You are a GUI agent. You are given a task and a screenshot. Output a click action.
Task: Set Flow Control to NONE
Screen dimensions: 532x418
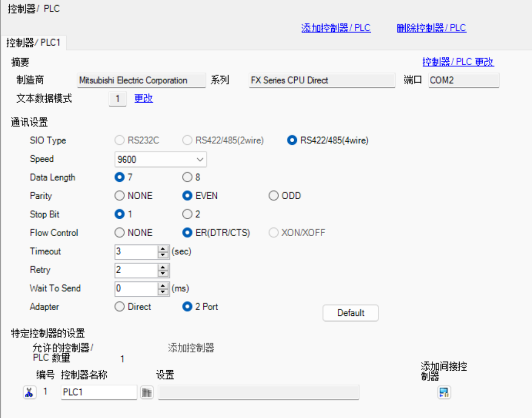point(120,233)
